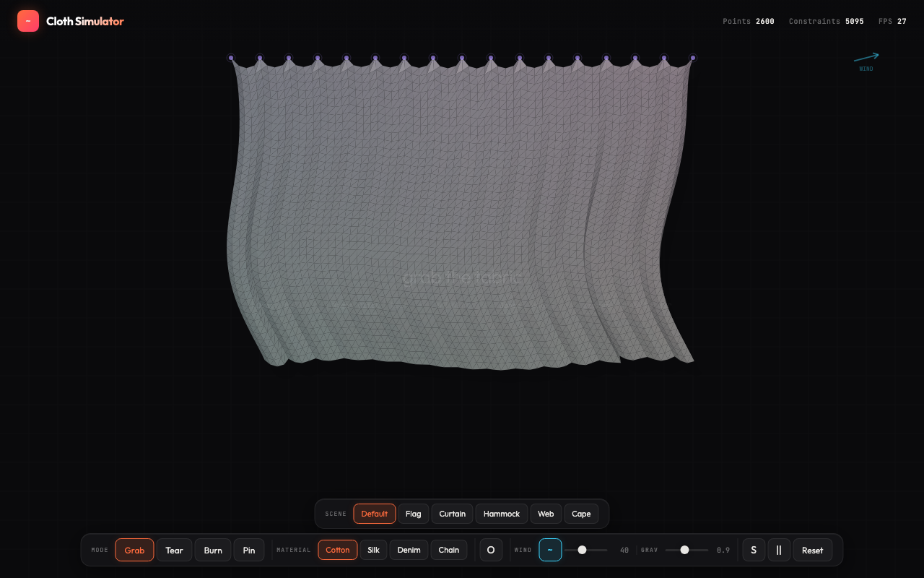Click the rightmost pin point atop cloth
Screen dimensions: 924x578
click(693, 58)
